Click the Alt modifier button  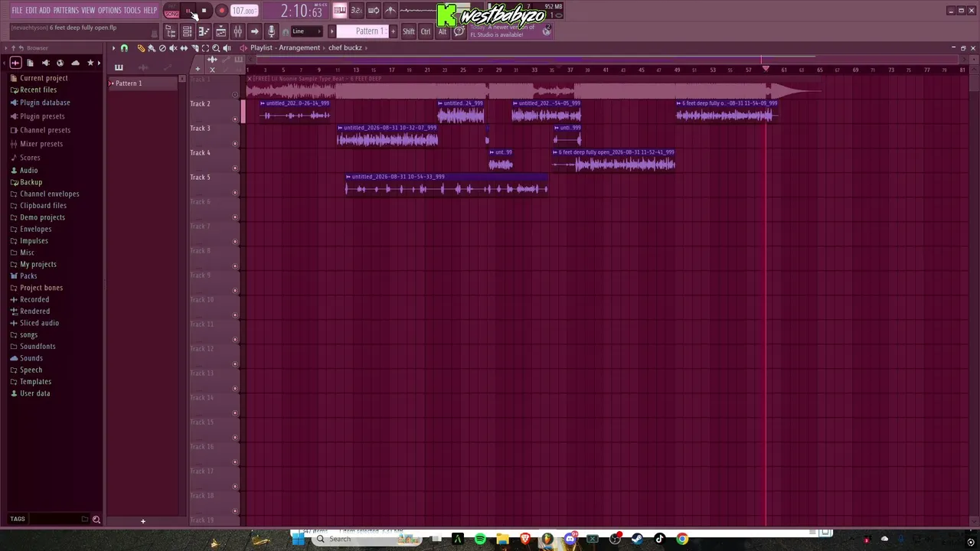442,31
